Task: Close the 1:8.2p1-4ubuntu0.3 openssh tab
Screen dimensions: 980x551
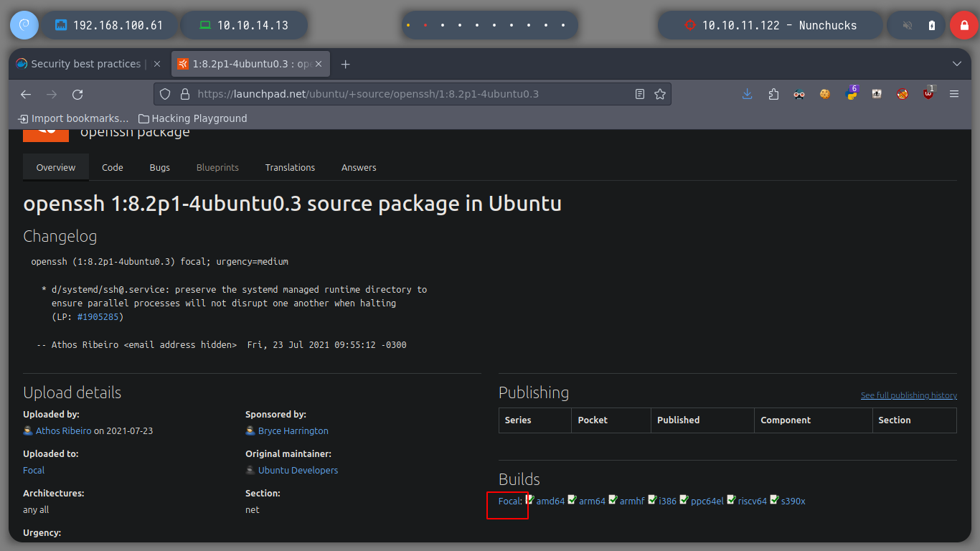Action: [320, 64]
